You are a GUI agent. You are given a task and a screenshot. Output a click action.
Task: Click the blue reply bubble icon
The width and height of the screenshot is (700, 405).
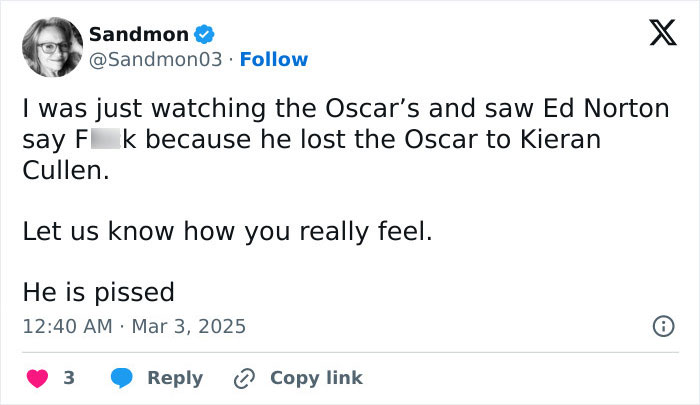click(123, 378)
